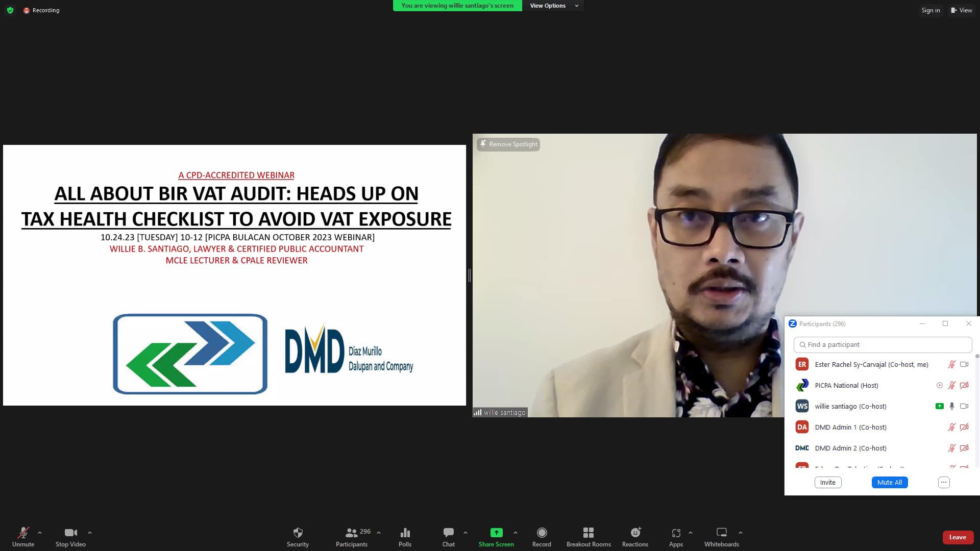Select participant DMD Admin 1 (Co-host) name
Viewport: 980px width, 551px height.
coord(850,428)
